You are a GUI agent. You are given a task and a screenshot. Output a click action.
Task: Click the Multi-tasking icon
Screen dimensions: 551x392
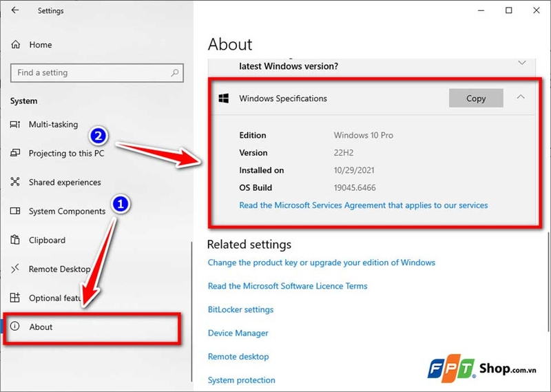(15, 124)
